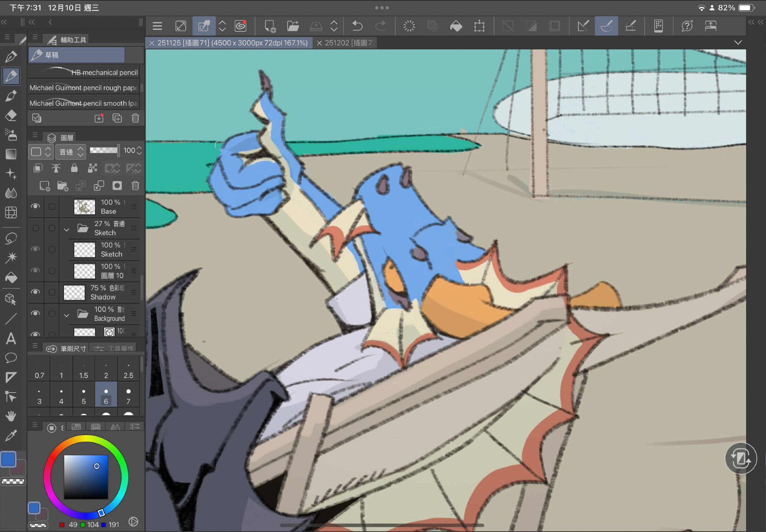The height and width of the screenshot is (532, 766).
Task: Show the Sketch folder layer
Action: tap(35, 228)
